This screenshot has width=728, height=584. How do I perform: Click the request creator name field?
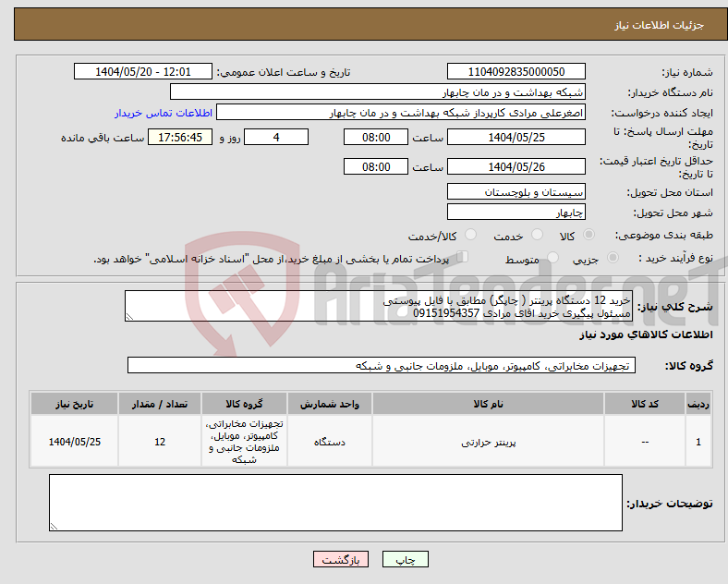(x=401, y=113)
